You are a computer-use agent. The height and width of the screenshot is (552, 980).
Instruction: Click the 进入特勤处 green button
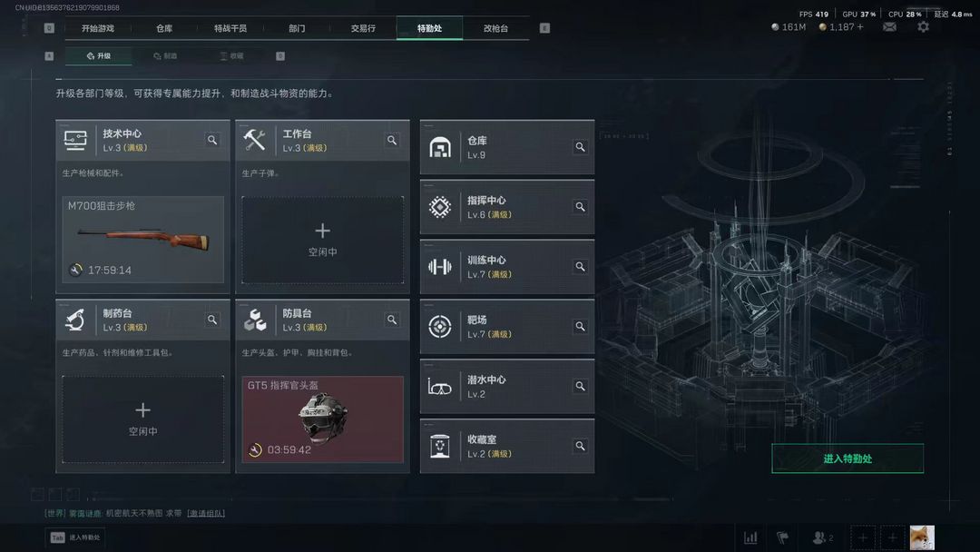click(x=848, y=458)
